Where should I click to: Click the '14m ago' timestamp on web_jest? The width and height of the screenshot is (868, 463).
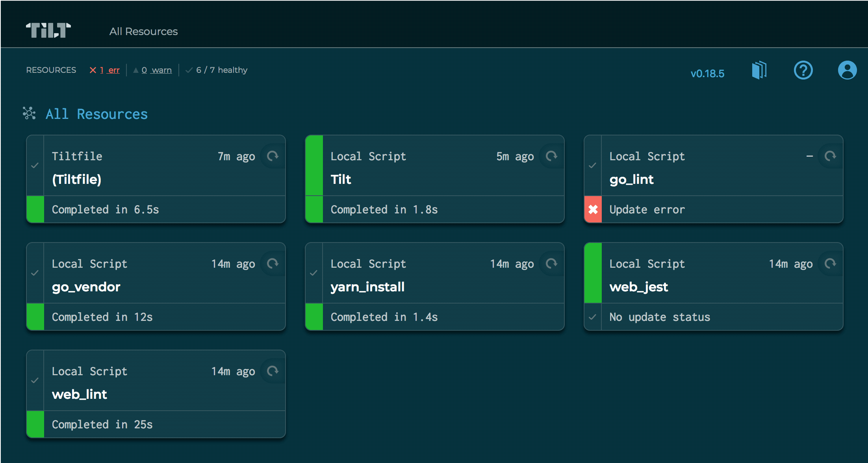coord(791,264)
